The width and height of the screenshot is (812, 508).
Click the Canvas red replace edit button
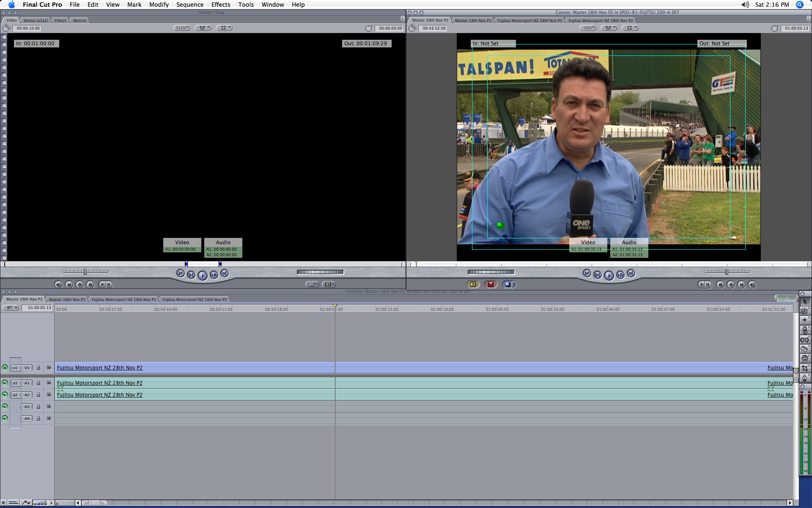click(x=491, y=284)
